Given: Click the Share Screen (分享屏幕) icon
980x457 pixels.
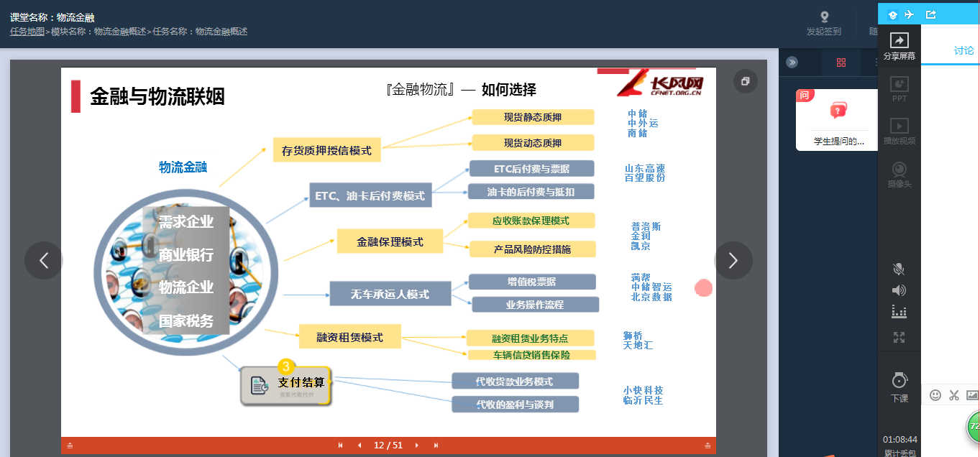Looking at the screenshot, I should click(x=899, y=42).
